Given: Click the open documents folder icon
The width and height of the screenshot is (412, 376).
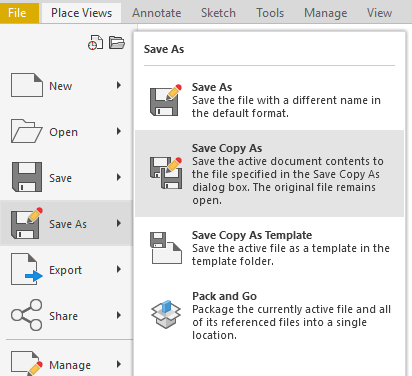Looking at the screenshot, I should click(x=117, y=43).
